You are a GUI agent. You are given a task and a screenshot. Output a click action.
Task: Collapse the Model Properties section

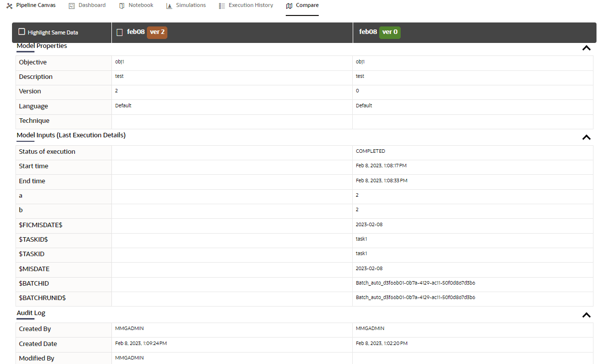[587, 48]
